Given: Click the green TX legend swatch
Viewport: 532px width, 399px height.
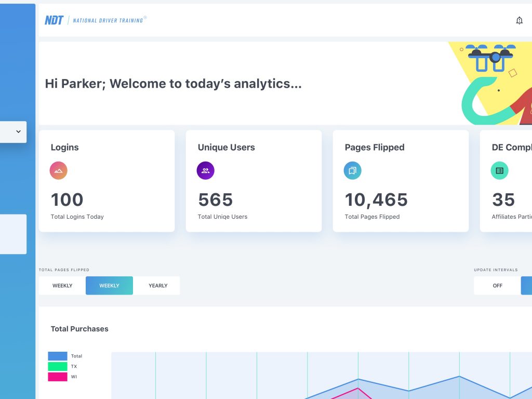Looking at the screenshot, I should coord(58,366).
